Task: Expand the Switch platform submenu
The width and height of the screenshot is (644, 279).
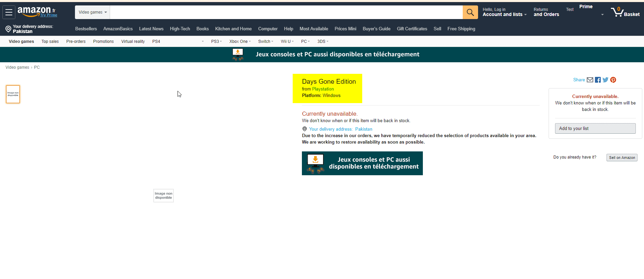Action: coord(265,42)
